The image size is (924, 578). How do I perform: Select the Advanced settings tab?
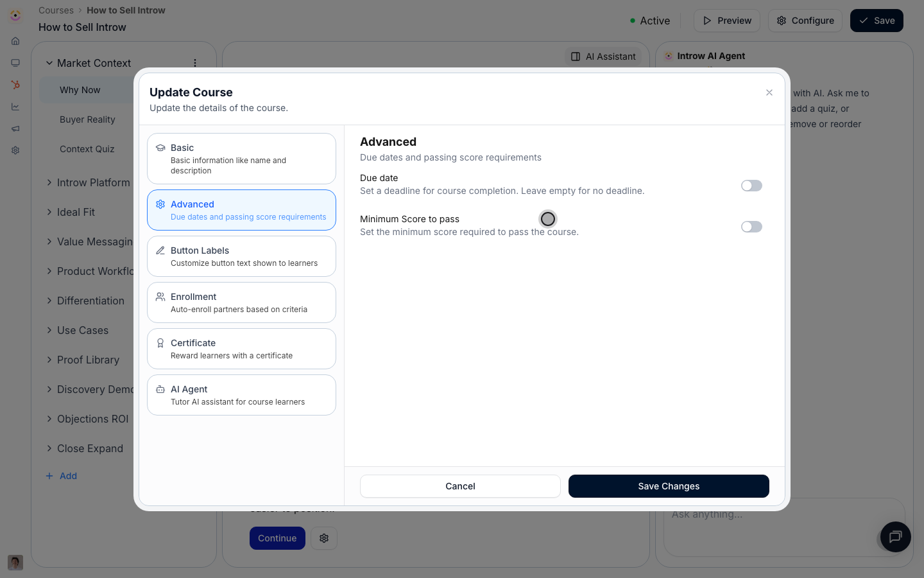[x=241, y=210]
